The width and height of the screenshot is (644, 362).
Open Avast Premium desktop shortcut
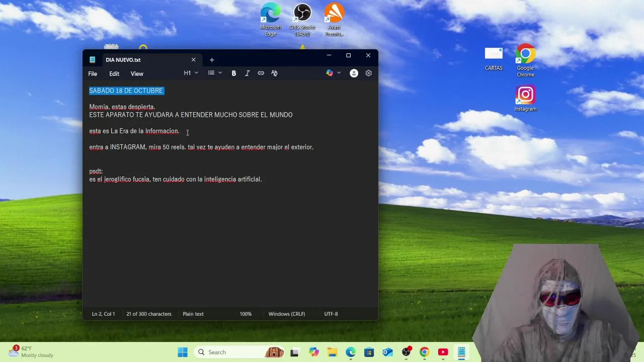click(x=334, y=20)
